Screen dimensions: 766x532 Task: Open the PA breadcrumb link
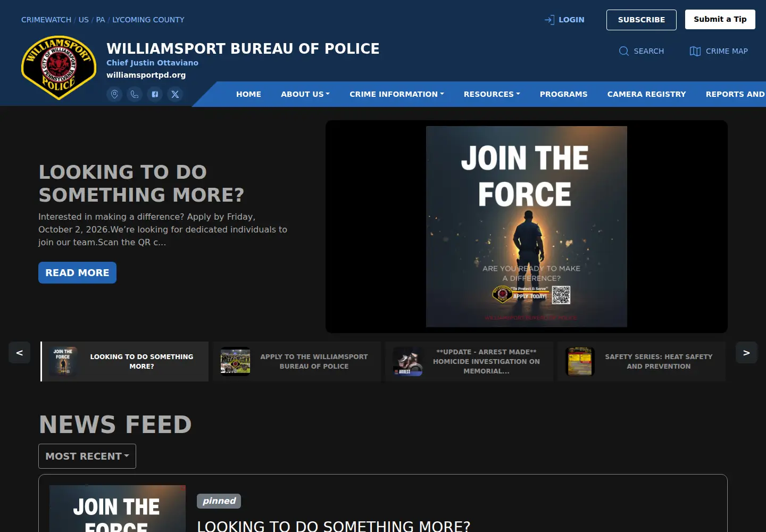[101, 20]
